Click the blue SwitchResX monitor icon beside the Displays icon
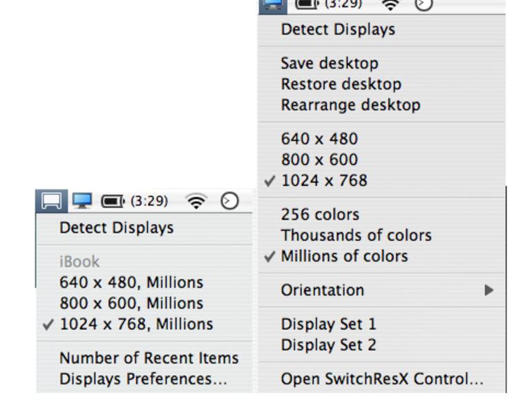Image resolution: width=532 pixels, height=399 pixels. [x=82, y=201]
